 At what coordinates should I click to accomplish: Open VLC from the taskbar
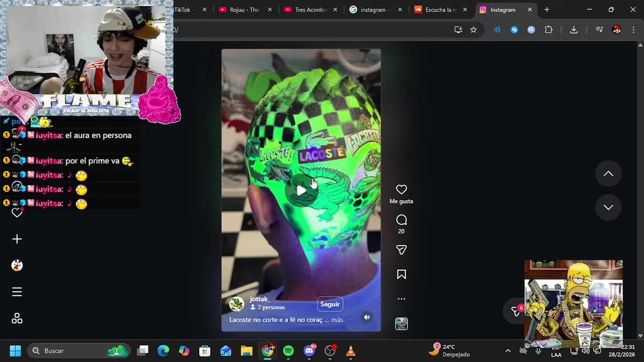coord(351,351)
